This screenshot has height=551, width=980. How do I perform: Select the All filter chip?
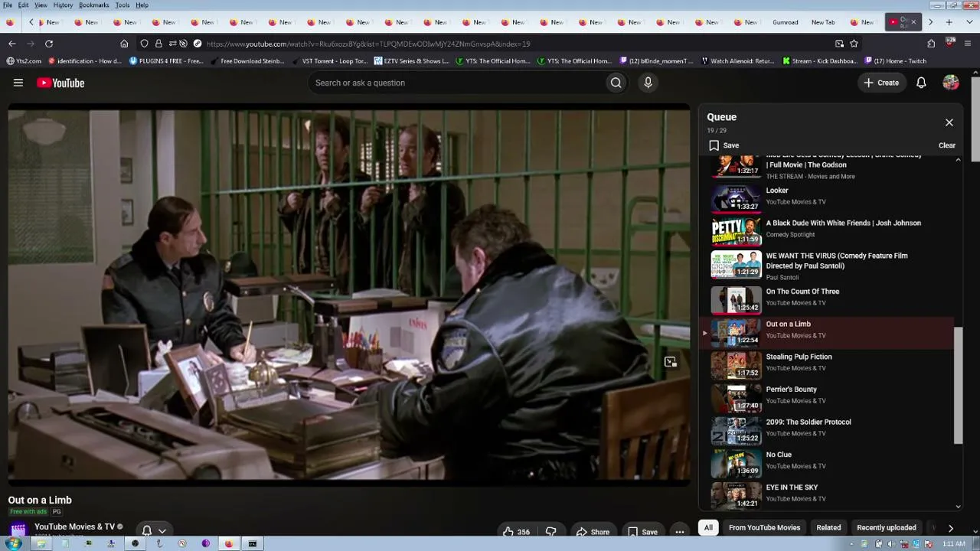708,527
